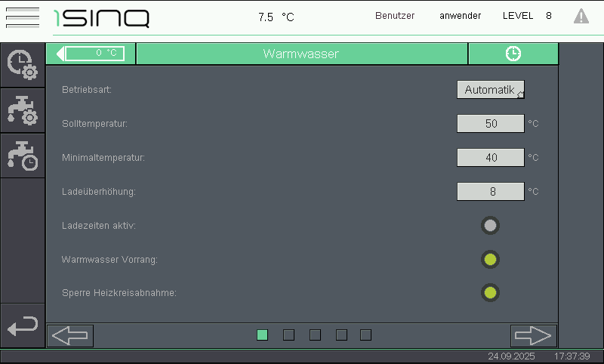Image resolution: width=604 pixels, height=364 pixels.
Task: Open the hamburger menu at top left
Action: pyautogui.click(x=22, y=17)
